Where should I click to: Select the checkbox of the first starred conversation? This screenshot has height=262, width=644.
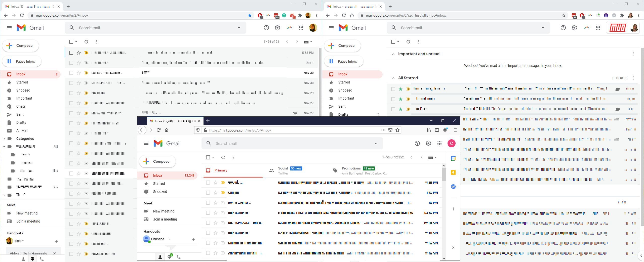click(393, 89)
